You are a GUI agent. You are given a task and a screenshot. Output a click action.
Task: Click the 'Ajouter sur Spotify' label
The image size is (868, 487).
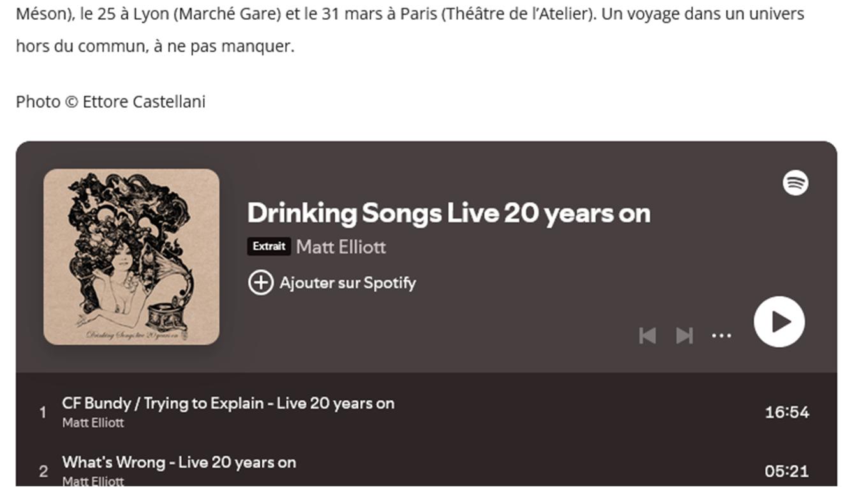pos(348,283)
